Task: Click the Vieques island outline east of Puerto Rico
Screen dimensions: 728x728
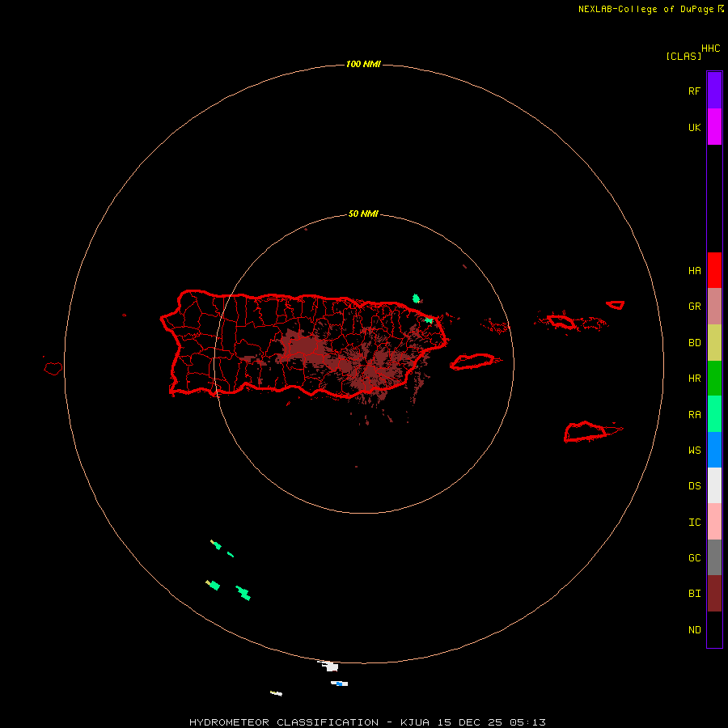Action: (472, 362)
